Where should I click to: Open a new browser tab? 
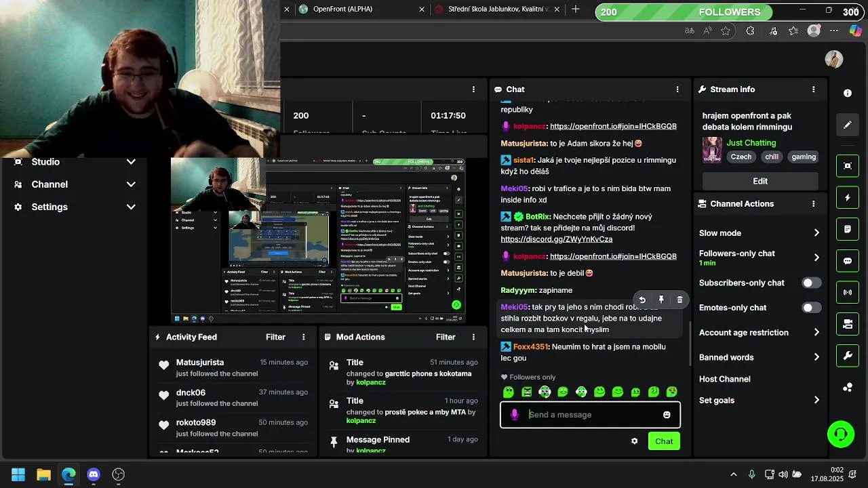(576, 9)
